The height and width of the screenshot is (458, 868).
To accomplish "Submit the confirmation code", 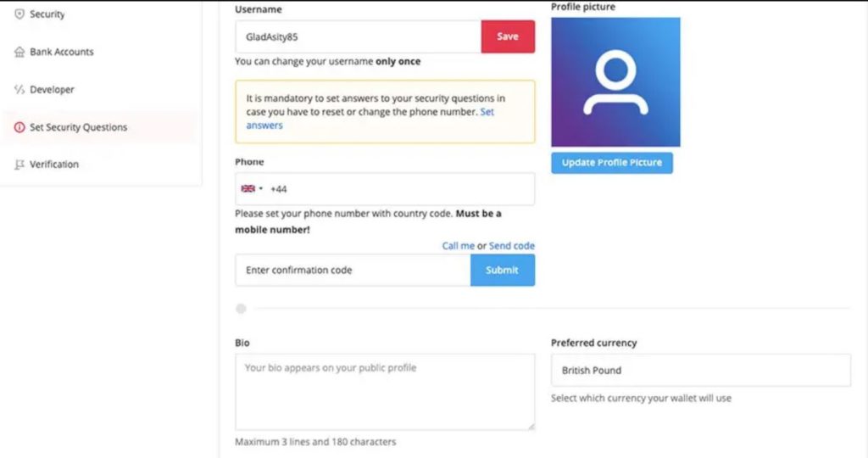I will tap(503, 270).
